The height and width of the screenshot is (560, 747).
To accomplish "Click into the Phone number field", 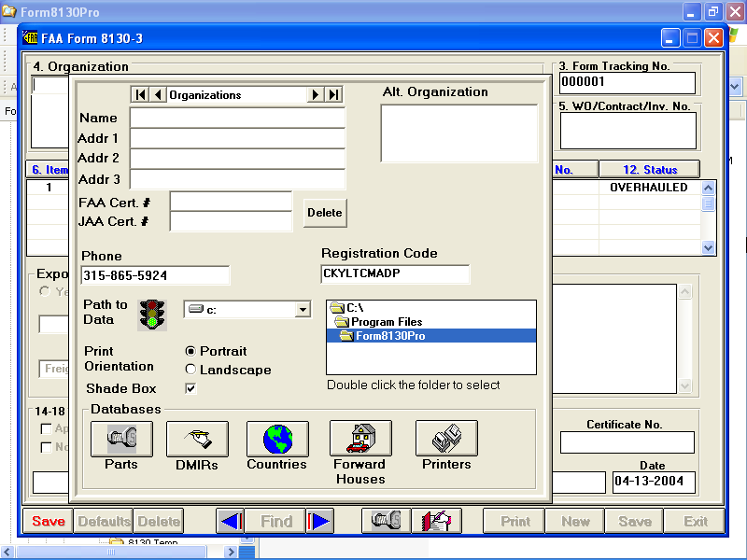I will tap(155, 275).
